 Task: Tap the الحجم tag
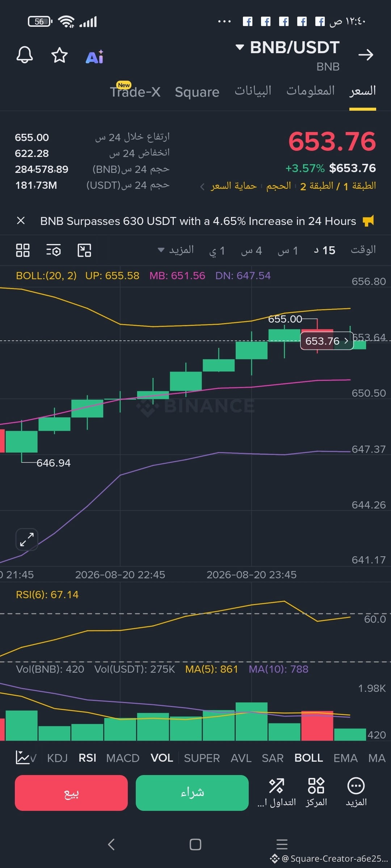[278, 186]
